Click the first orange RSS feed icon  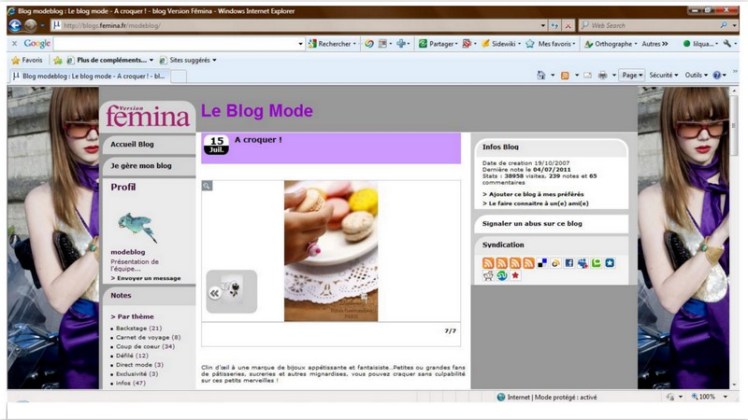coord(488,263)
